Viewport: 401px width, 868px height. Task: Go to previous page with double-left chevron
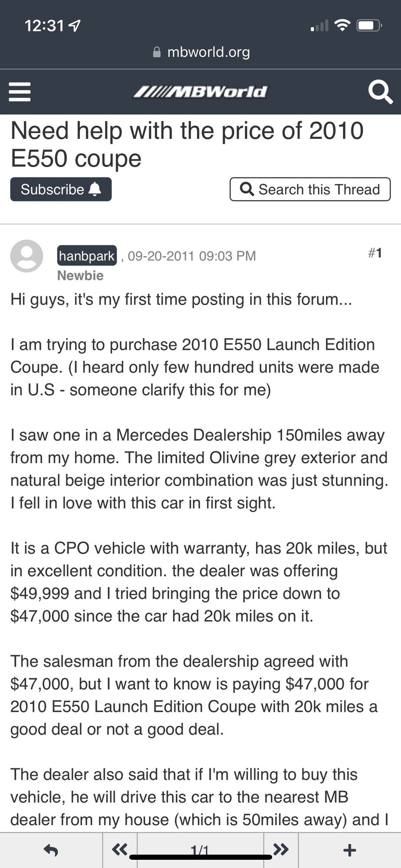[x=120, y=849]
